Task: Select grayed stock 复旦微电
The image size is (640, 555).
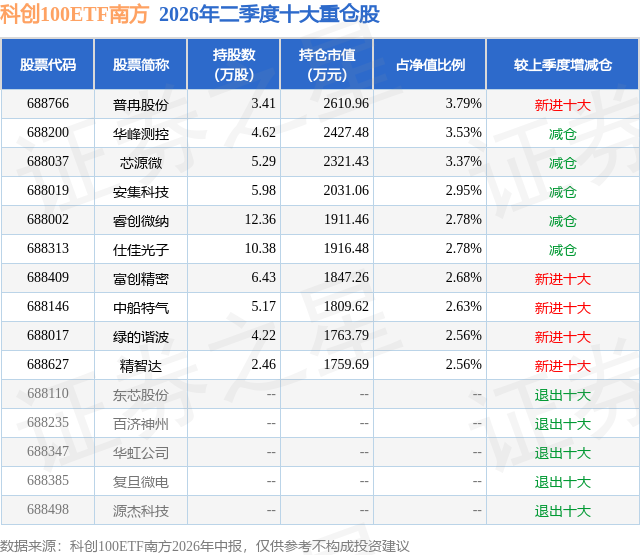Action: tap(141, 482)
